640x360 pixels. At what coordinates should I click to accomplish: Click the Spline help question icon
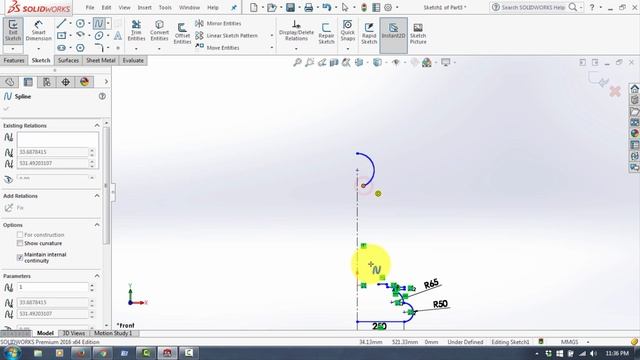tap(102, 96)
